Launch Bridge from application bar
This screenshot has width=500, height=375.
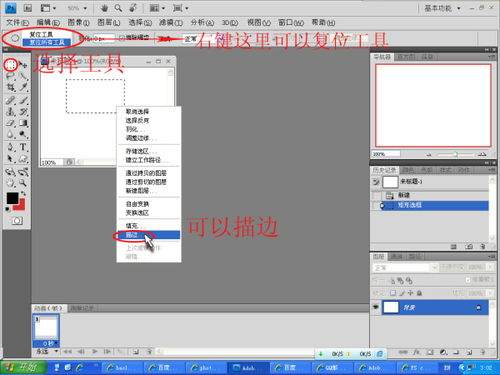[x=28, y=8]
